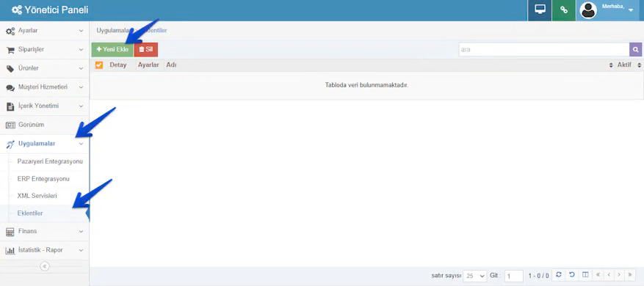Click the bar chart icon for İstatistik - Rapor
Image resolution: width=644 pixels, height=286 pixels.
10,250
